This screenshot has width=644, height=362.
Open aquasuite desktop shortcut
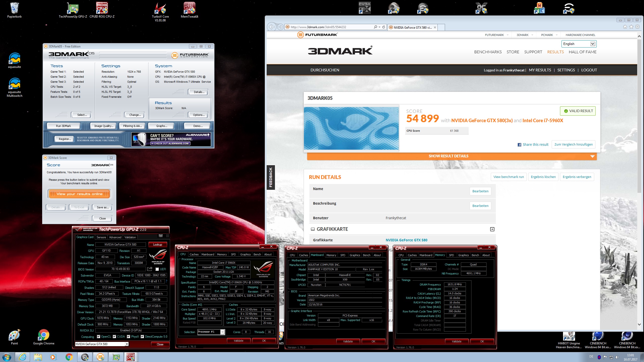click(14, 60)
